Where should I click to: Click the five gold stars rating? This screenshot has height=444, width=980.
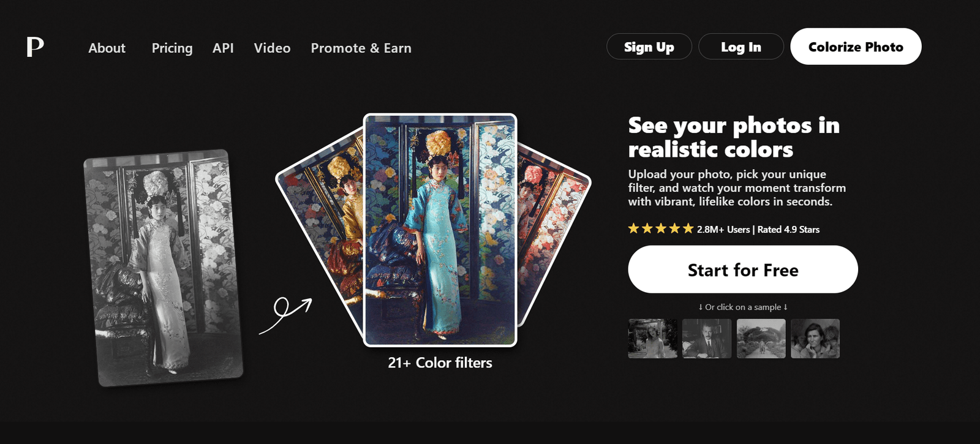(x=660, y=229)
